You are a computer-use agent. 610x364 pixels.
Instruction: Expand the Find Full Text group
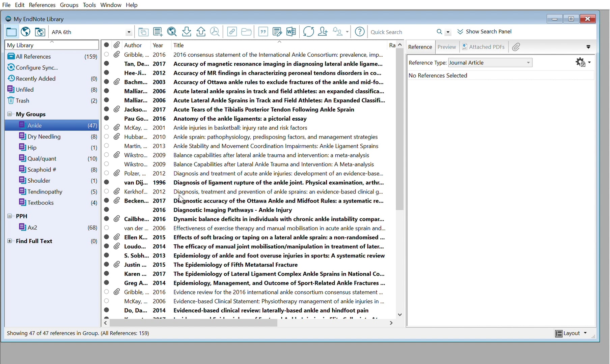pyautogui.click(x=10, y=241)
